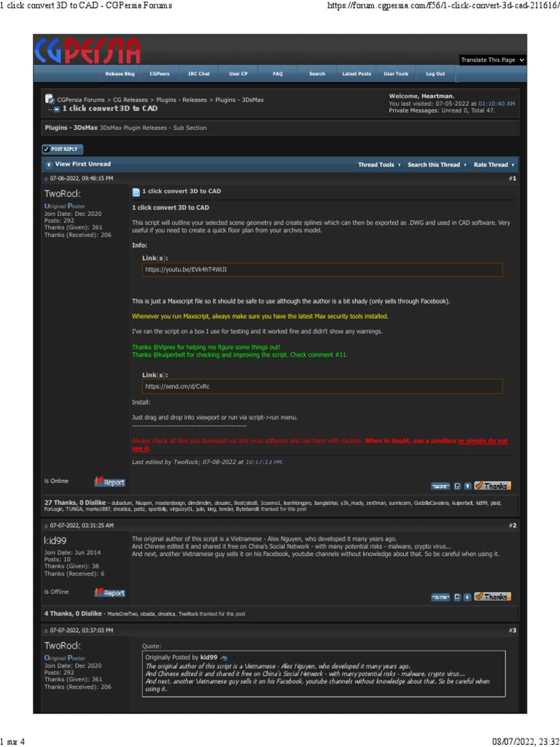Open the Thread Tools dropdown

pyautogui.click(x=379, y=165)
